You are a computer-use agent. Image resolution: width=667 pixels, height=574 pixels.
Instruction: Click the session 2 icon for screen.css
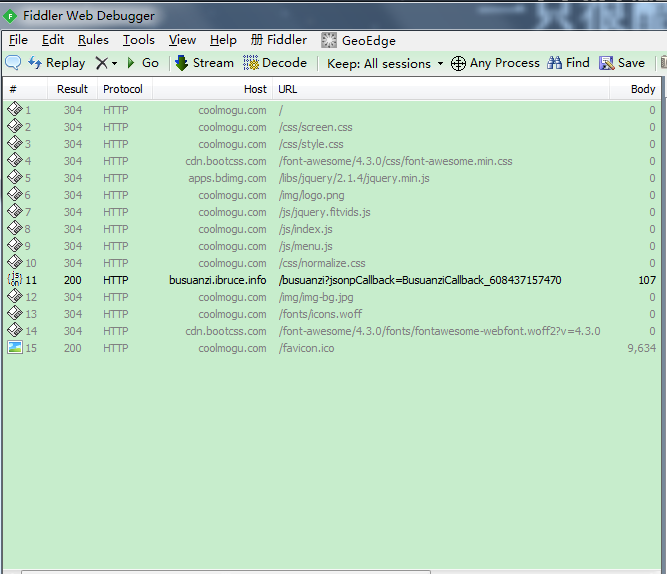pyautogui.click(x=14, y=126)
